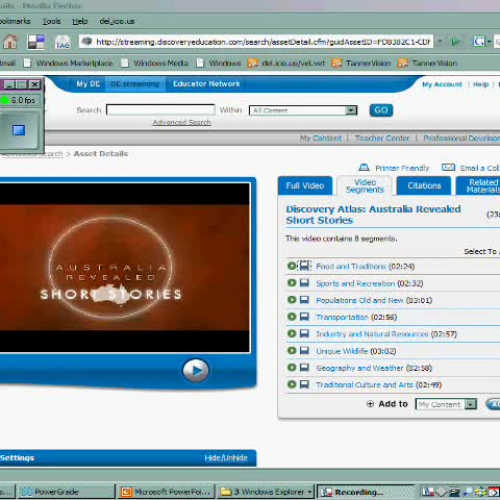
Task: Open the Citations tab
Action: [424, 186]
